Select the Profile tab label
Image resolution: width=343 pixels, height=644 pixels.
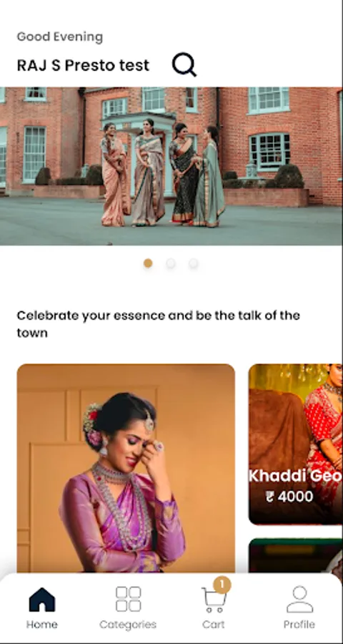click(299, 625)
